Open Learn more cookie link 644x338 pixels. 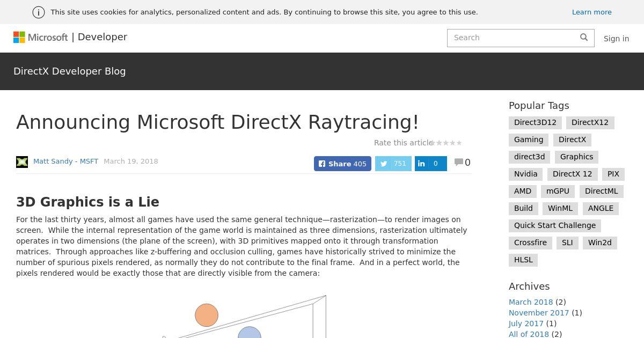coord(591,12)
